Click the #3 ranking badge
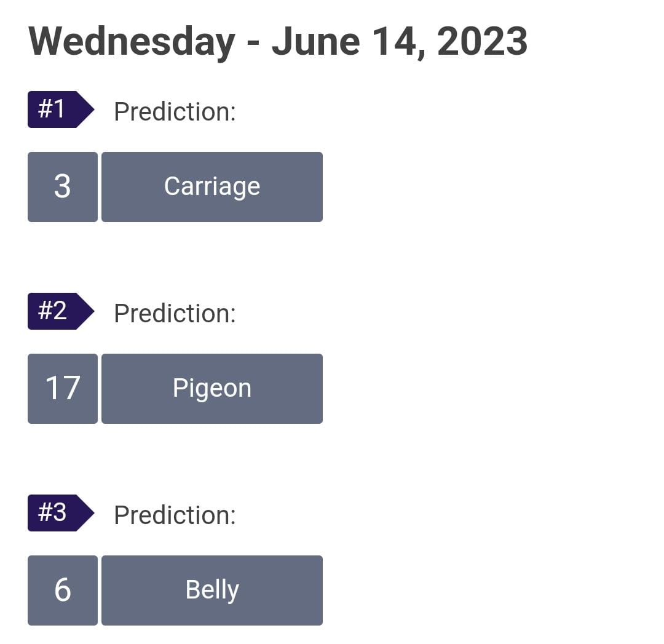The image size is (664, 644). (60, 512)
